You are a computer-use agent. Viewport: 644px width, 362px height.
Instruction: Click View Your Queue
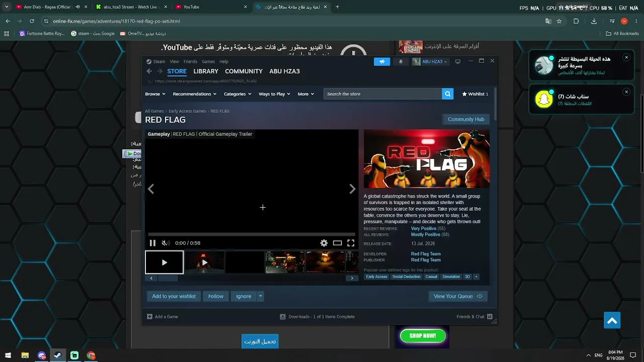[458, 296]
